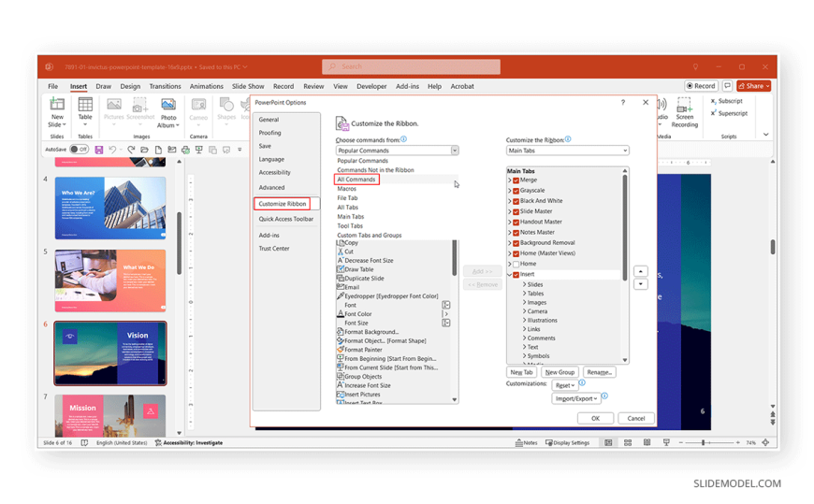Collapse the ribbon with chevron arrow
The image size is (814, 504).
[765, 135]
